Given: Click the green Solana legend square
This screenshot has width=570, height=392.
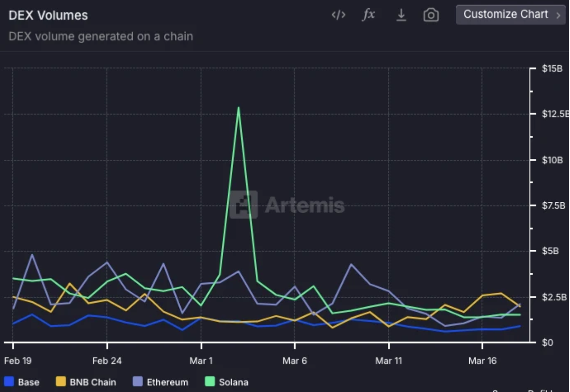Looking at the screenshot, I should 210,382.
